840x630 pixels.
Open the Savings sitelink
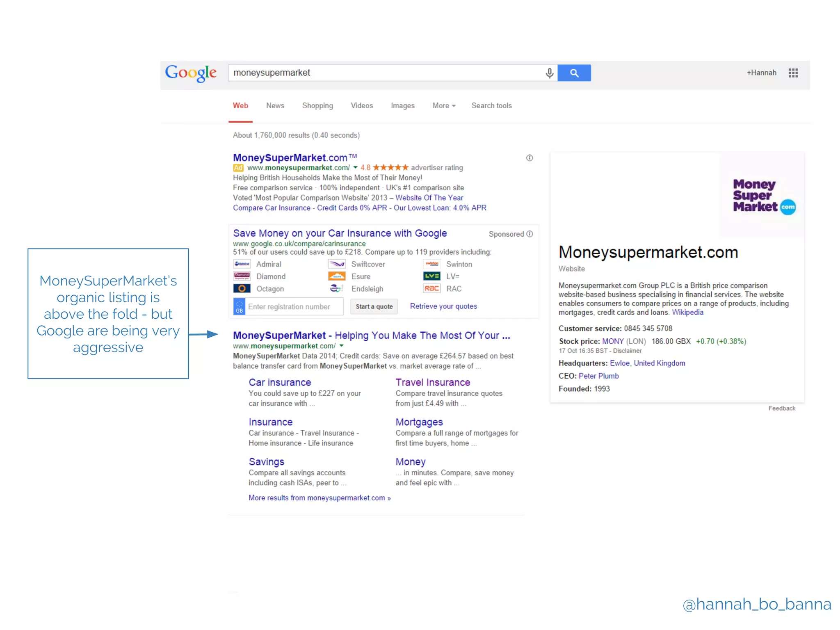click(267, 462)
